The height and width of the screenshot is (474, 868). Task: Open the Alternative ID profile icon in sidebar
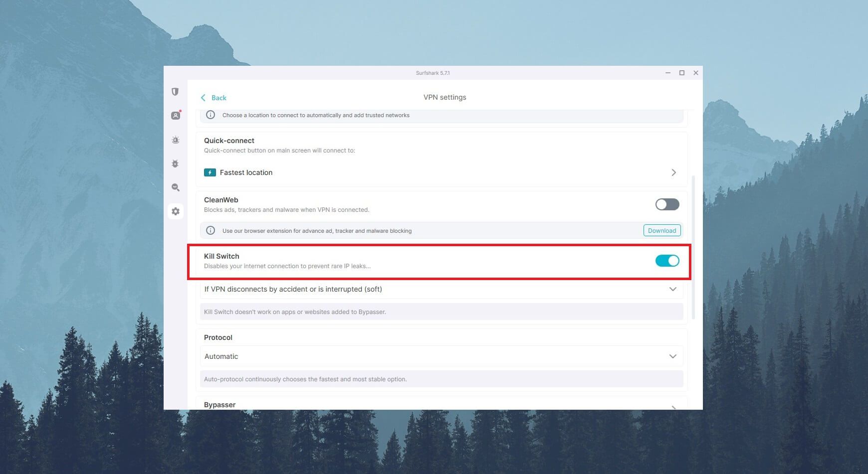[176, 115]
